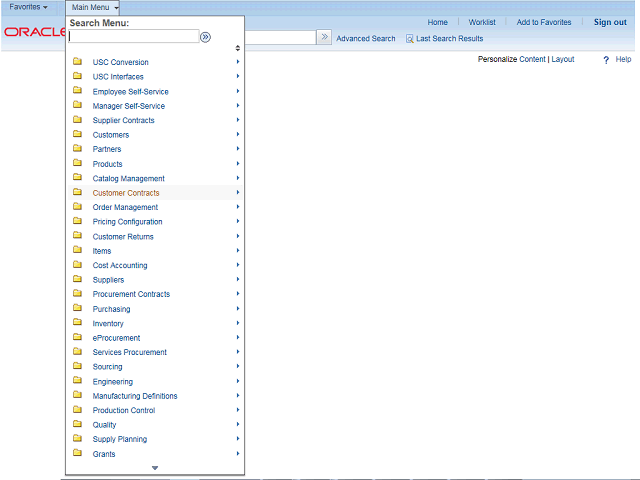
Task: Click the Procurement Contracts folder icon
Action: point(77,293)
